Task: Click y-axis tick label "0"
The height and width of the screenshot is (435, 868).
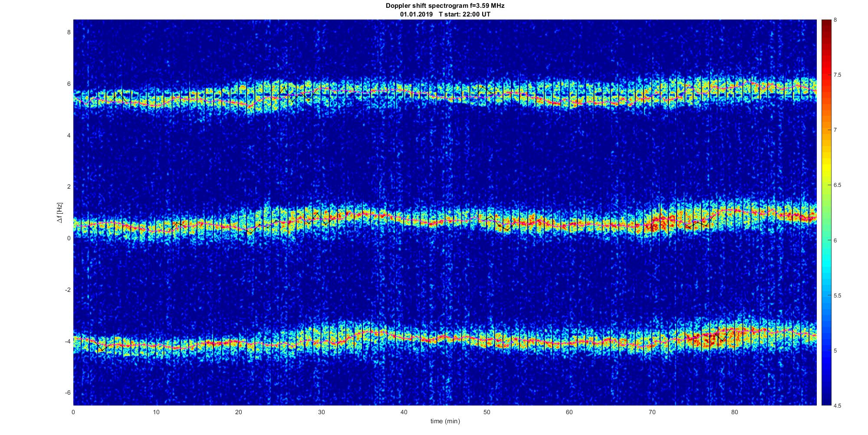Action: pyautogui.click(x=69, y=238)
